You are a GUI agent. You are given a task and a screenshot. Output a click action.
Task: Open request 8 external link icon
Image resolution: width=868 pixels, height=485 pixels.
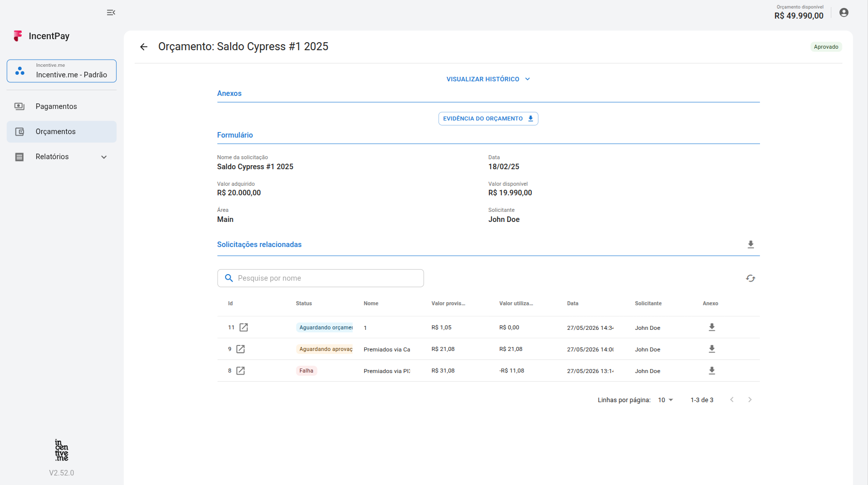tap(241, 371)
